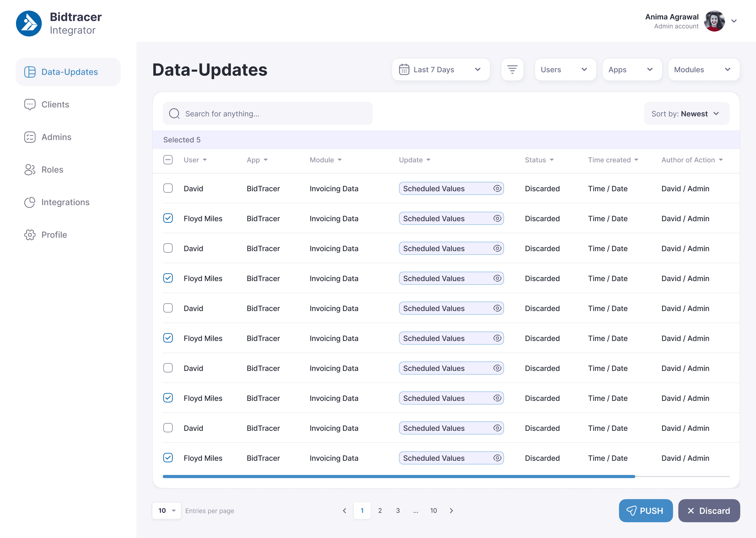Sort by the Status column header
This screenshot has width=756, height=538.
pyautogui.click(x=539, y=160)
